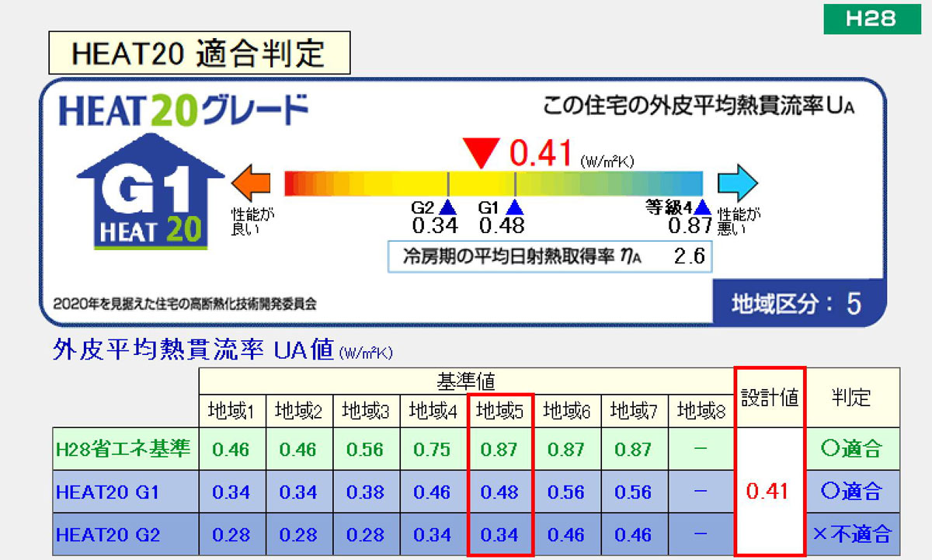Click HEAT20 G2 value 0.34 for 地域5
Image resolution: width=932 pixels, height=560 pixels.
point(500,534)
